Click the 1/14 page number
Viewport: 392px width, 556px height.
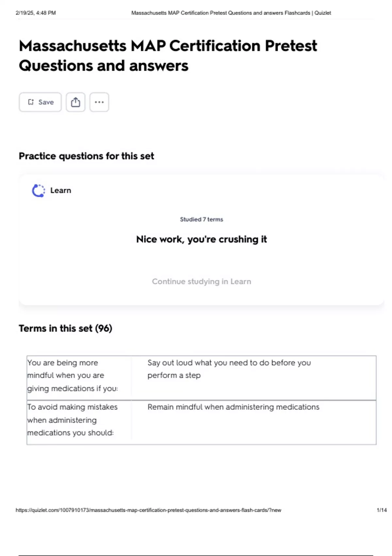point(382,510)
